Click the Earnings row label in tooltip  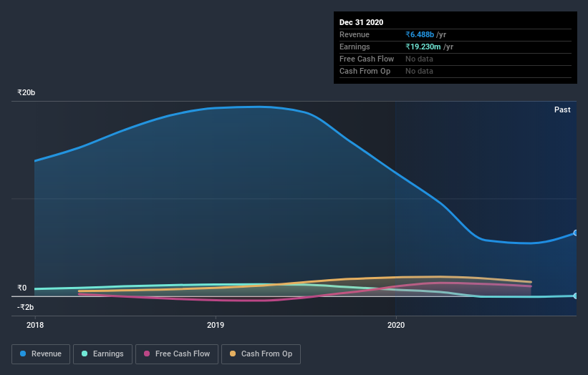click(355, 47)
